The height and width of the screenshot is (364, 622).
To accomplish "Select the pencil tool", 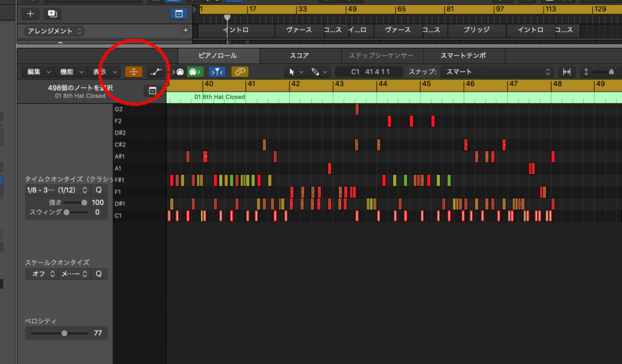I will click(315, 72).
